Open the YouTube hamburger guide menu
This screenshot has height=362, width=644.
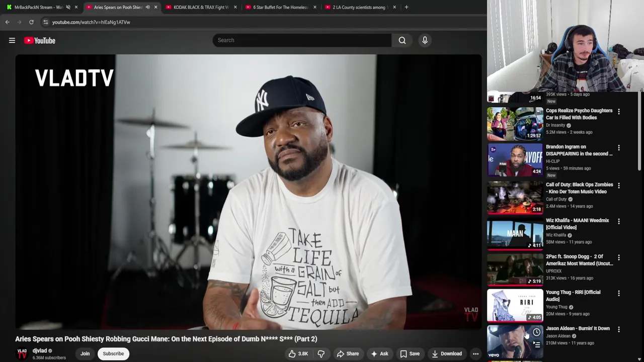tap(12, 40)
